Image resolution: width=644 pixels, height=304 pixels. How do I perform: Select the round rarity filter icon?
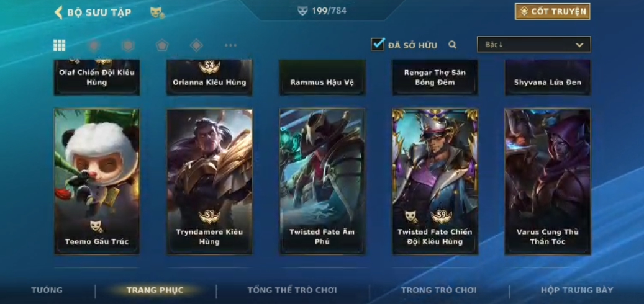(x=94, y=45)
